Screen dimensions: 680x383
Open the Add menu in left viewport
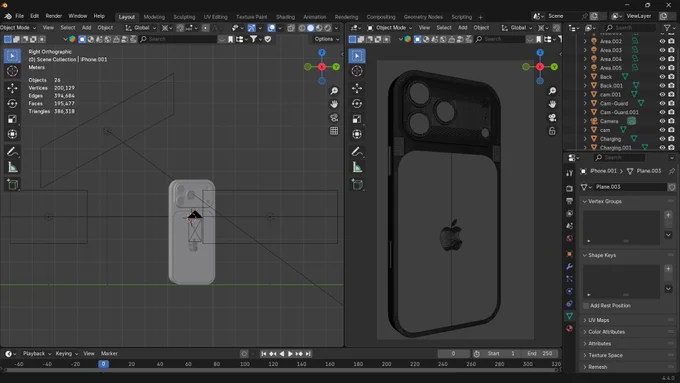[x=87, y=27]
